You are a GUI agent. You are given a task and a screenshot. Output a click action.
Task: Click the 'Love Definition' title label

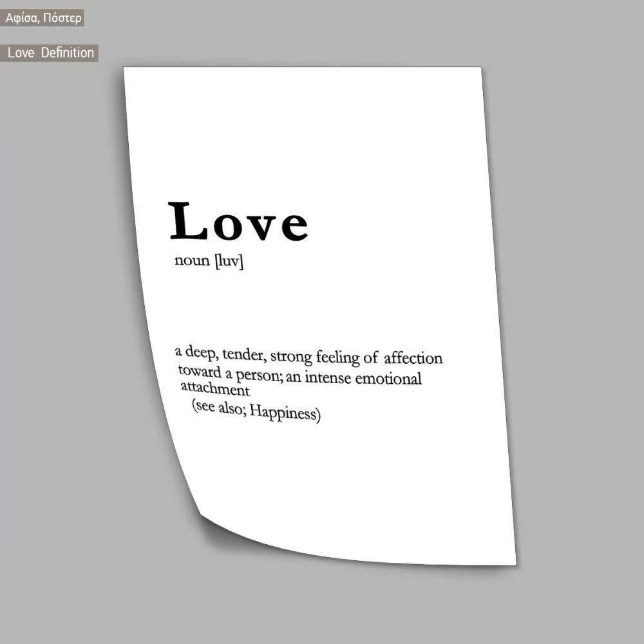[51, 53]
